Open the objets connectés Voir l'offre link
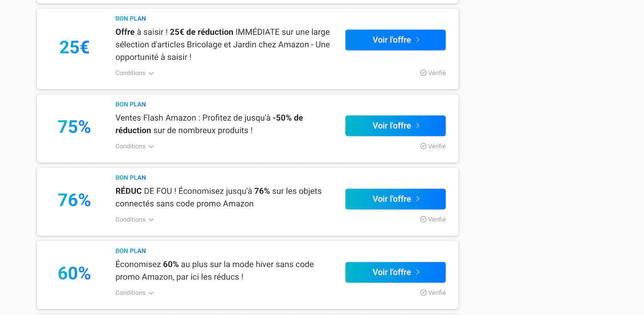Screen dimensions: 644x315 395,199
